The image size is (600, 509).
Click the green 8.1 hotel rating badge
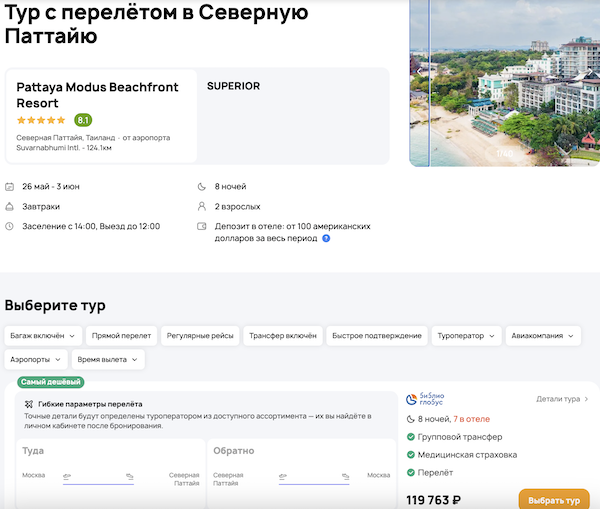(83, 120)
